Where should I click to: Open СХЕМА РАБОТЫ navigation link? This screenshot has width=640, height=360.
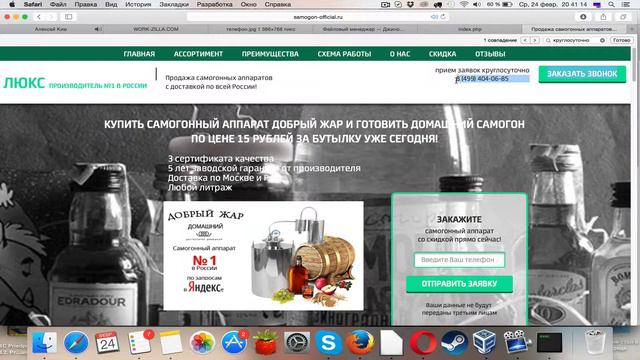344,54
